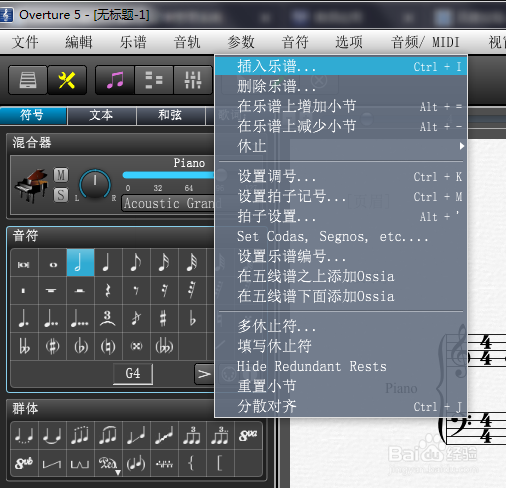
Task: Open the 音频/MIDI menu
Action: coord(425,42)
